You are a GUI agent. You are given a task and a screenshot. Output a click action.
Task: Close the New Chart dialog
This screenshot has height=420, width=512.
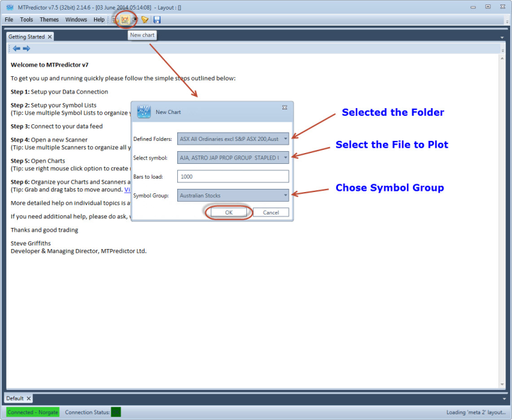click(x=284, y=108)
